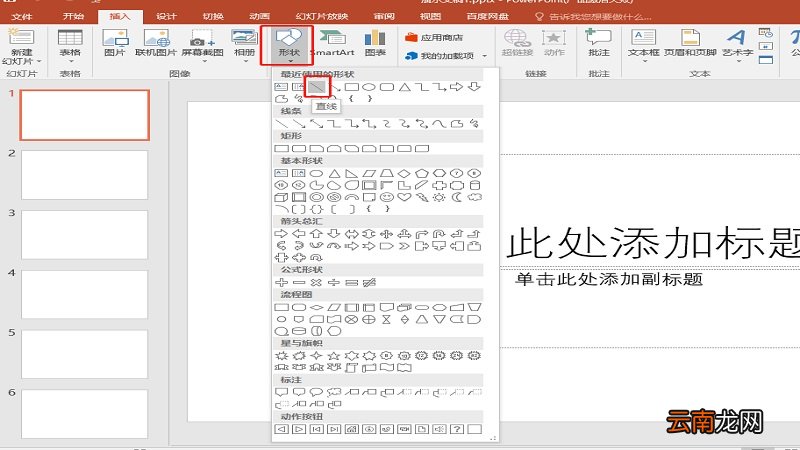Viewport: 800px width, 450px height.
Task: Click the 告诉我您想要做什么 search box
Action: 593,16
